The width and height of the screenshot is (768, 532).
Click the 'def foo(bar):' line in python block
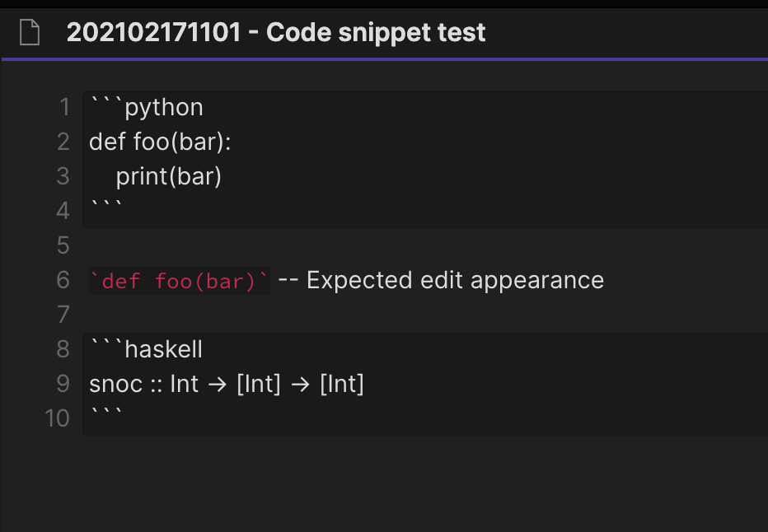click(161, 142)
